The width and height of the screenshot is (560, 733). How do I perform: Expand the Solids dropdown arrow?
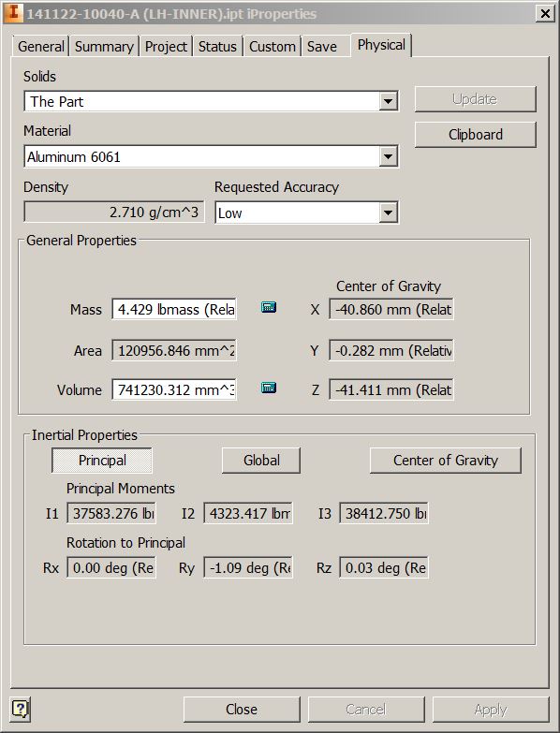[x=388, y=101]
